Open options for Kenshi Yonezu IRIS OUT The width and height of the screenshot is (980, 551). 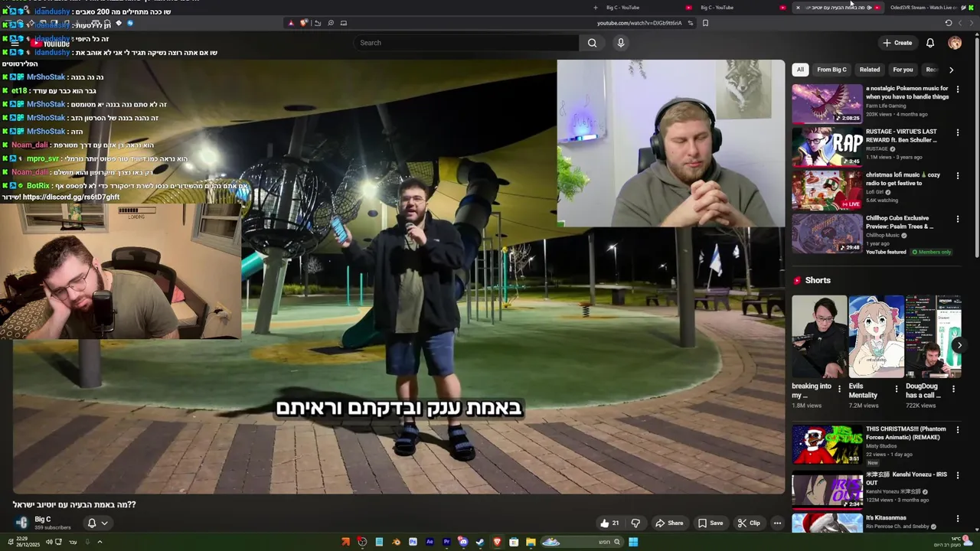(957, 474)
